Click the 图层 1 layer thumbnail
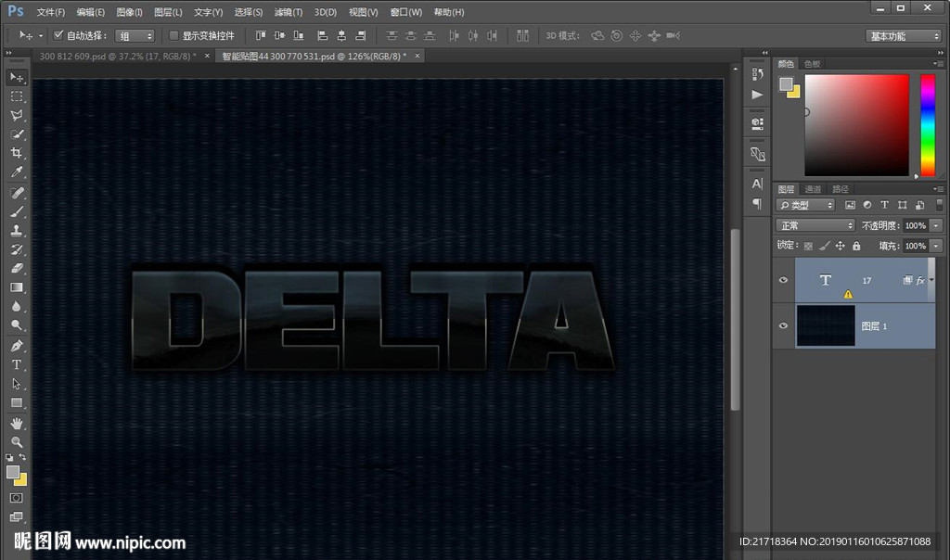 click(x=825, y=325)
